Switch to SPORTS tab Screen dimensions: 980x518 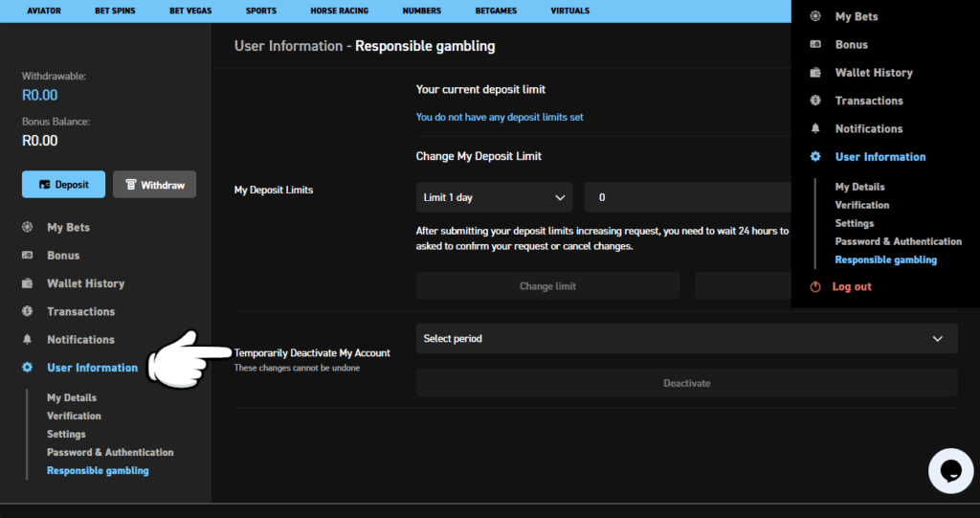(x=261, y=11)
